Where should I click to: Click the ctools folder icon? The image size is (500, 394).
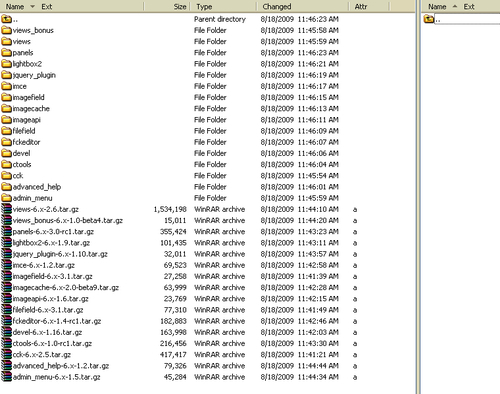(6, 164)
